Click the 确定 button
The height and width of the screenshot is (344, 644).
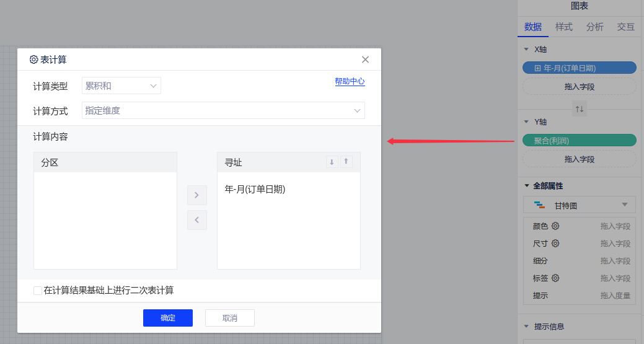tap(168, 318)
